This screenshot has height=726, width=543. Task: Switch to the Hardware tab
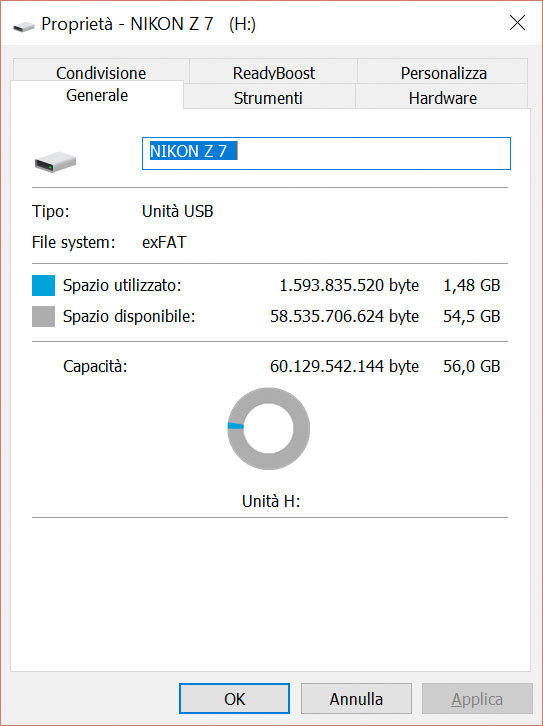(x=443, y=97)
